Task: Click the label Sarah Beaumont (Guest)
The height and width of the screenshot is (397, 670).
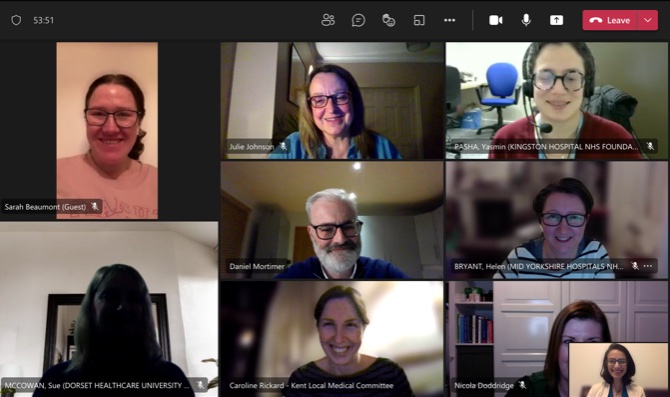Action: click(45, 207)
